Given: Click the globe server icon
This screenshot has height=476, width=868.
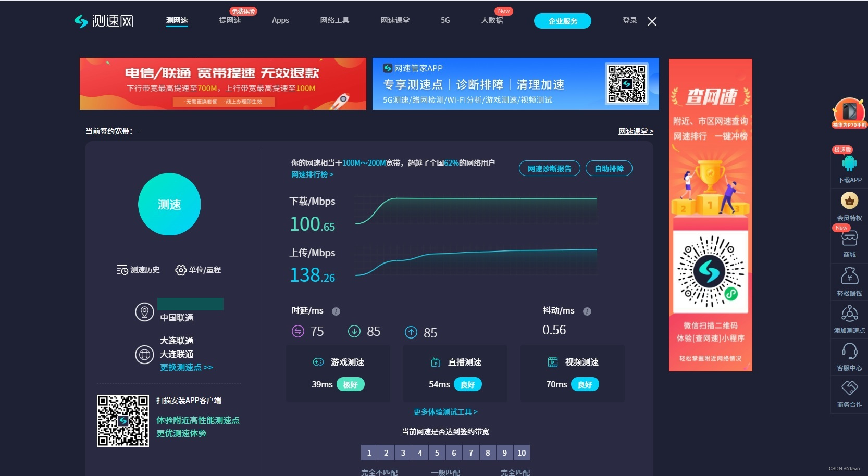Looking at the screenshot, I should point(144,354).
